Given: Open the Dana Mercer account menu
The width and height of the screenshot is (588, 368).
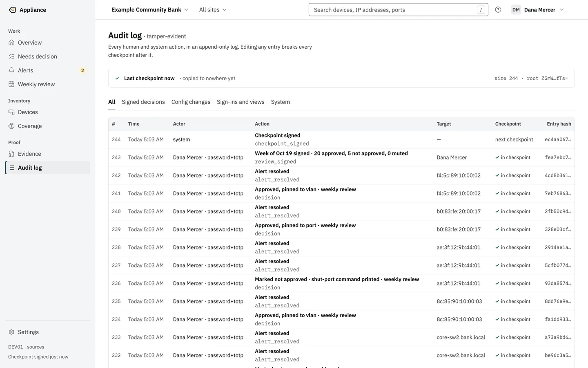Looking at the screenshot, I should coord(538,10).
